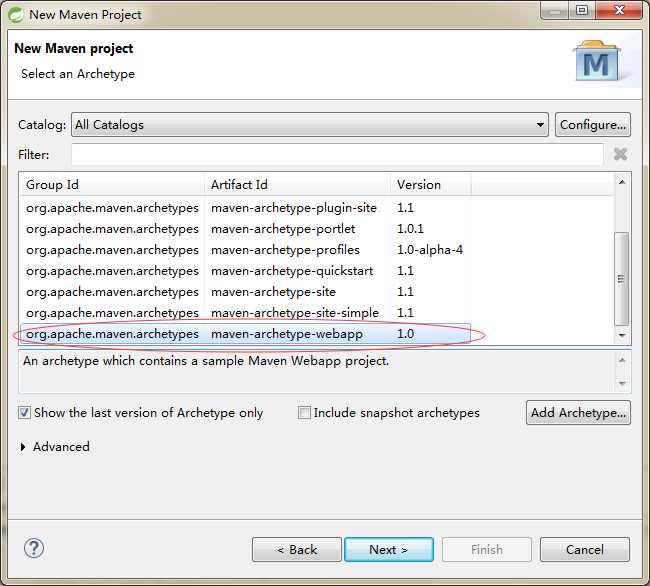Click the archetype description text
This screenshot has height=586, width=650.
click(x=206, y=361)
